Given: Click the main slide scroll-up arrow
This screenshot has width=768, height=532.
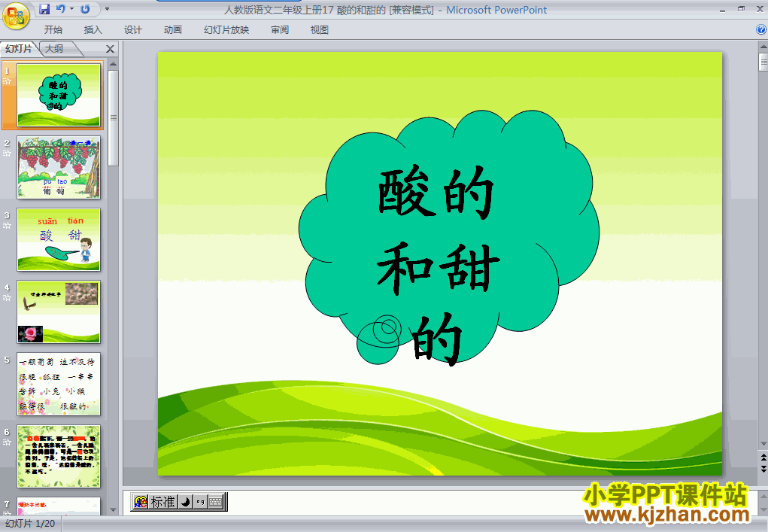Looking at the screenshot, I should coord(763,47).
